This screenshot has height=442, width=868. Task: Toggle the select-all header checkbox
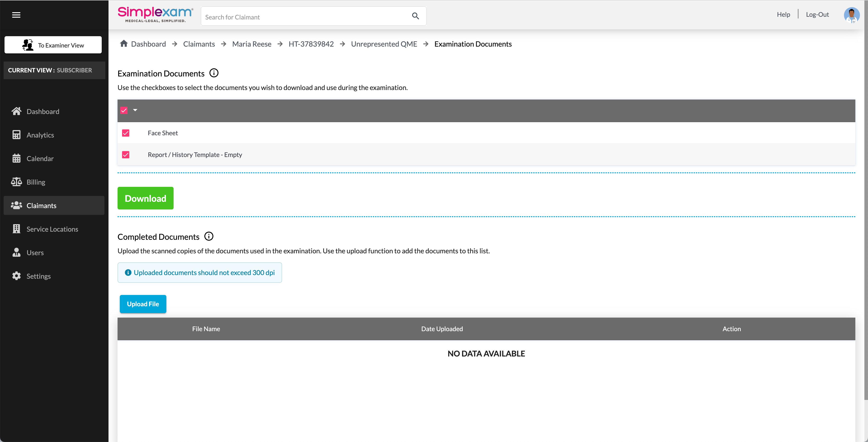(124, 111)
